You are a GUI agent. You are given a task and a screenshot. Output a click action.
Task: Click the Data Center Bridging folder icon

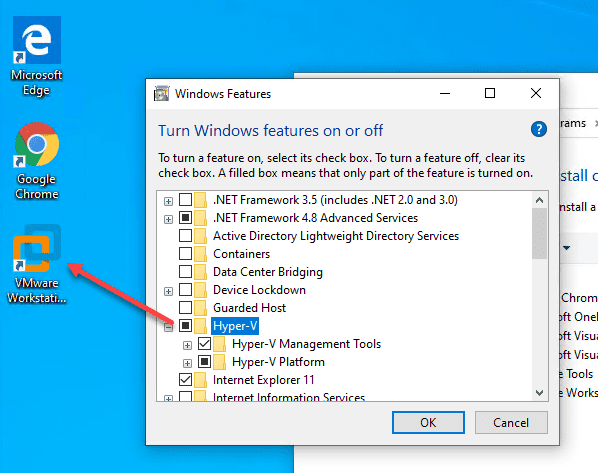(200, 272)
